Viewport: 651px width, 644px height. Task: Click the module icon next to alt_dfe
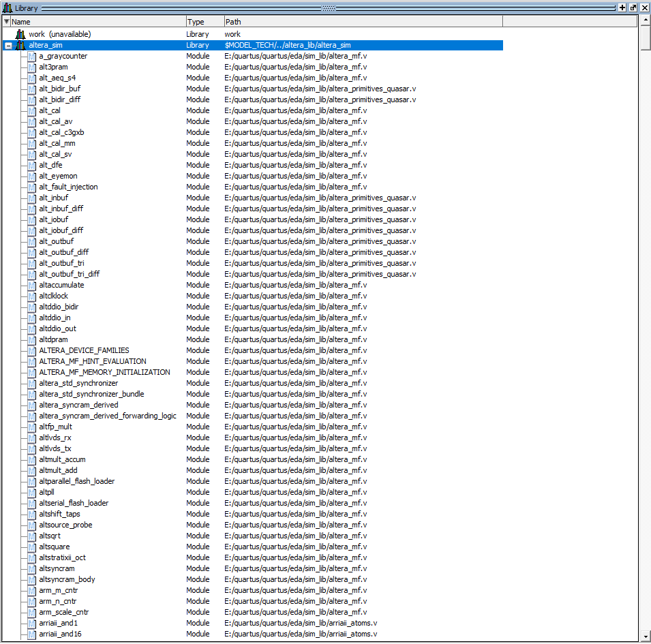(31, 165)
